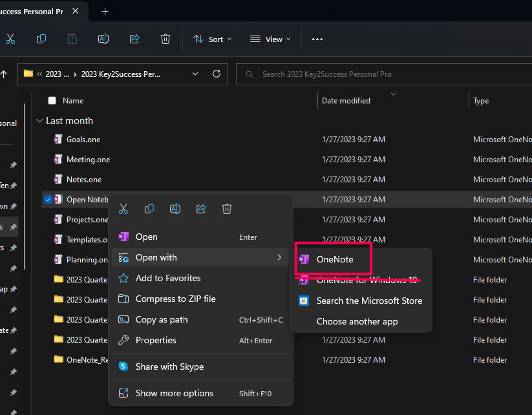Viewport: 532px width, 415px height.
Task: Select Add to Favorites
Action: tap(202, 278)
